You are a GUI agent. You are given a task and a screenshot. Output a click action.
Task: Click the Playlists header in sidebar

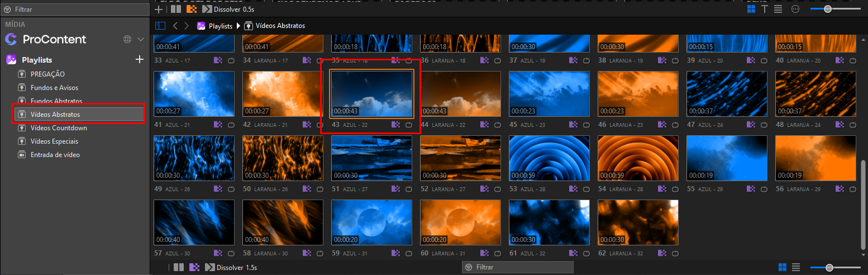(x=37, y=59)
